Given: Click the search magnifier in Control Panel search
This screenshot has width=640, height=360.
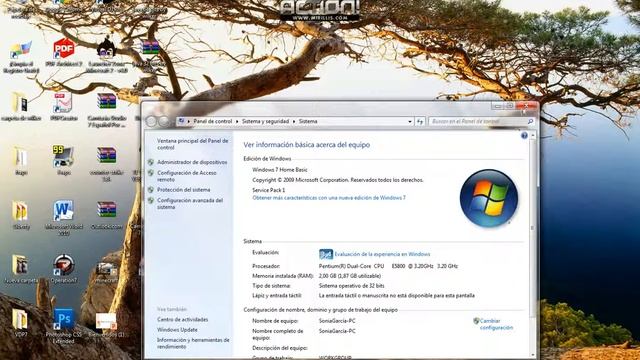Looking at the screenshot, I should click(530, 121).
